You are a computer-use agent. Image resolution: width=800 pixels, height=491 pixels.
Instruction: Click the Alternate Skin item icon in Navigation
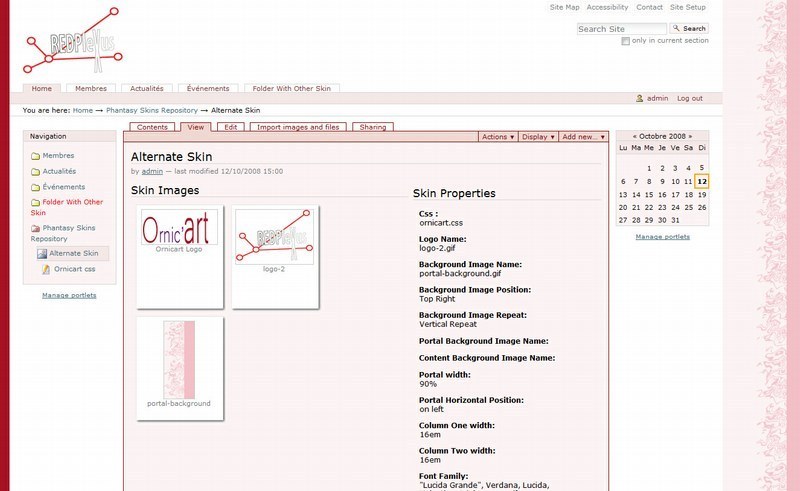click(43, 254)
